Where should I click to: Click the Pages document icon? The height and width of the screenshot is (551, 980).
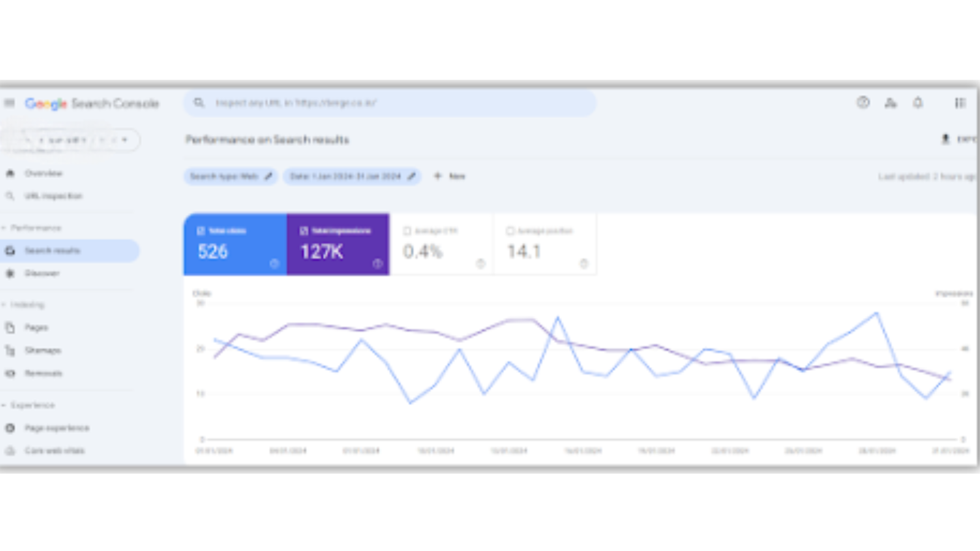tap(10, 328)
